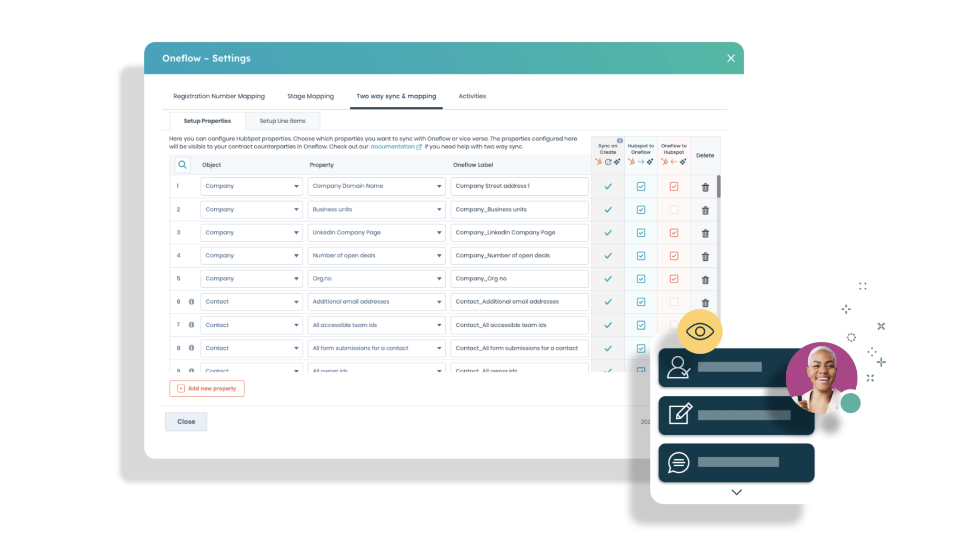
Task: Open Company Domain Name property dropdown
Action: [376, 186]
